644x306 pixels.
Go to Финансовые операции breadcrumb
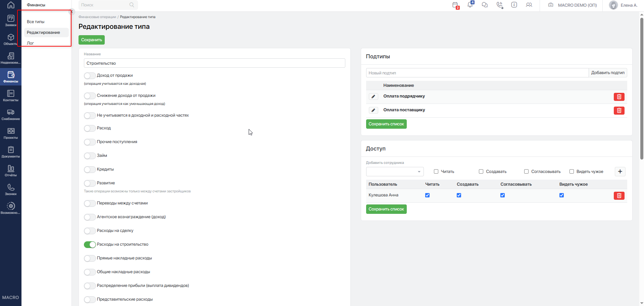97,17
